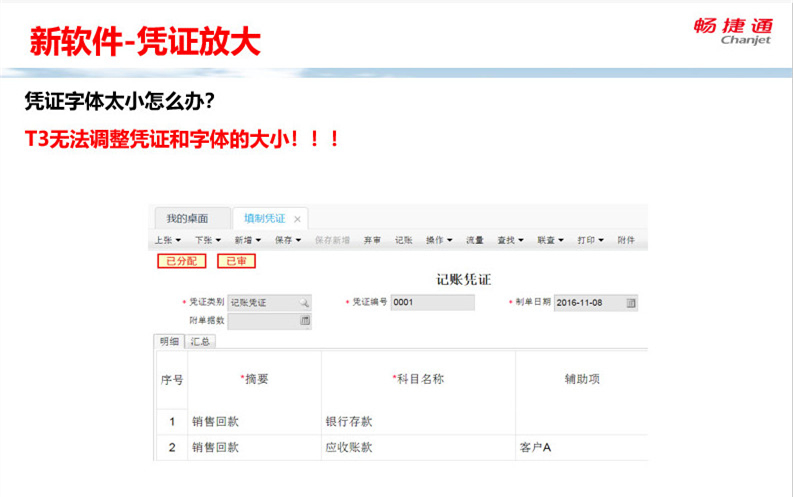Open the calendar icon in 制单日期 field
This screenshot has height=497, width=793.
(x=631, y=303)
